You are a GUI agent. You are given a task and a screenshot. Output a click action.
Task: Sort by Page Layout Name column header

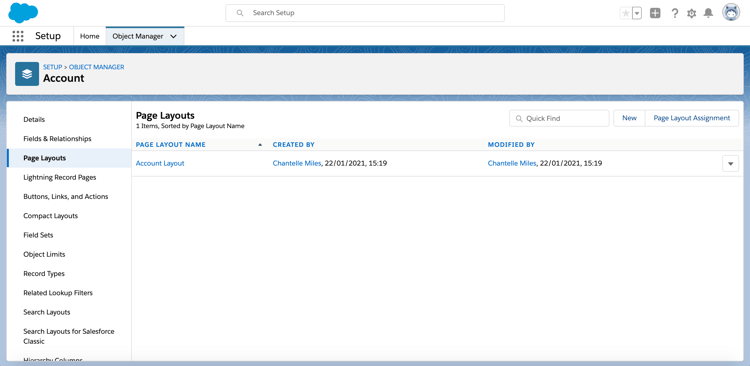point(171,144)
